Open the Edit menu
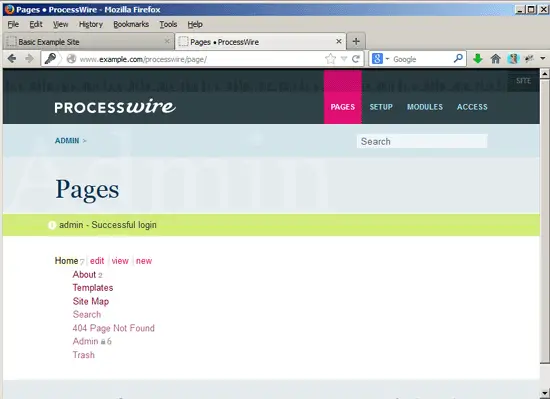The width and height of the screenshot is (550, 399). click(36, 24)
